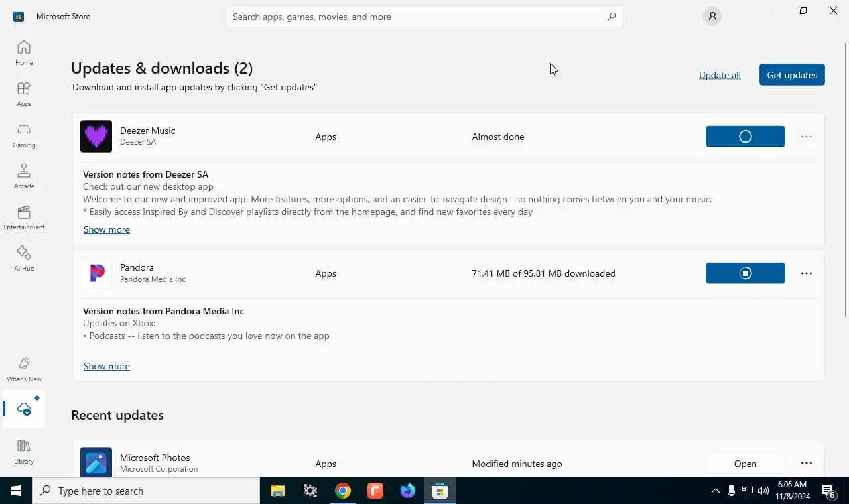Click the Pandora app icon

pos(96,273)
